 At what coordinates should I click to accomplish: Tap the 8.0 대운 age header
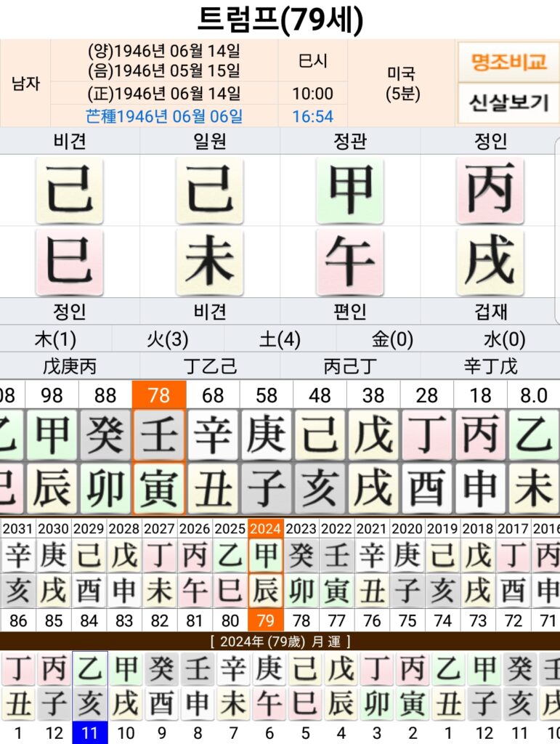click(533, 395)
